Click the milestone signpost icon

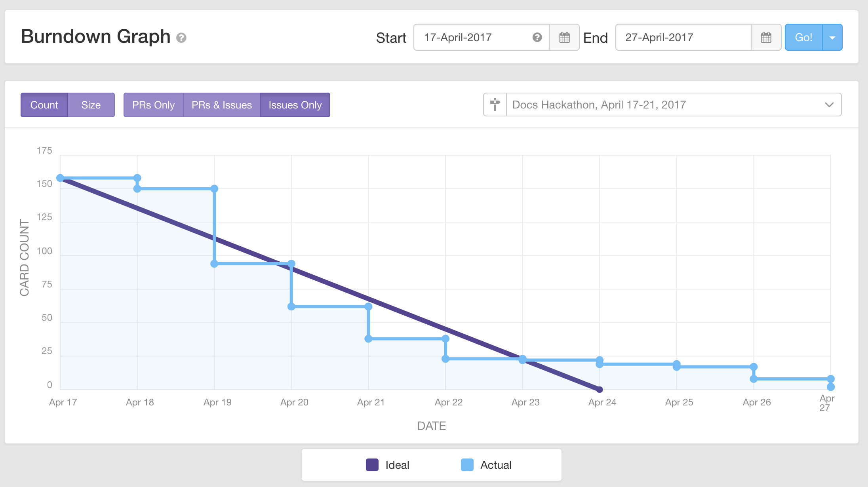(495, 105)
